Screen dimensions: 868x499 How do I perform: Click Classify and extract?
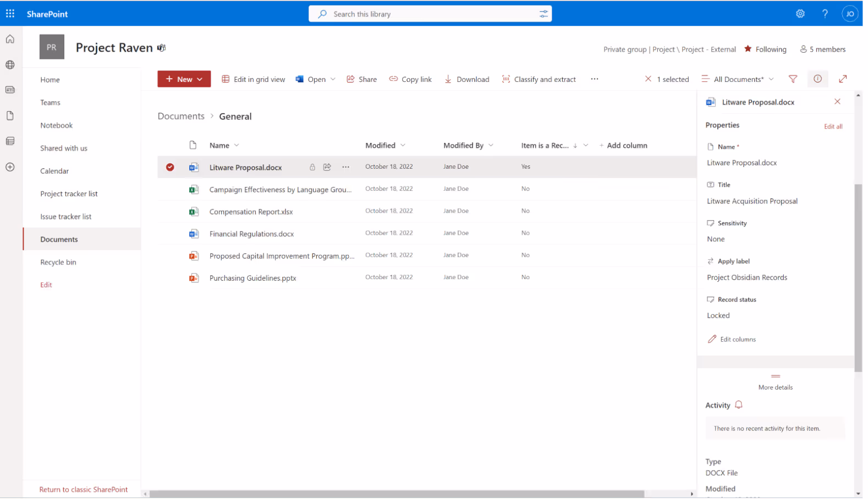pos(539,79)
